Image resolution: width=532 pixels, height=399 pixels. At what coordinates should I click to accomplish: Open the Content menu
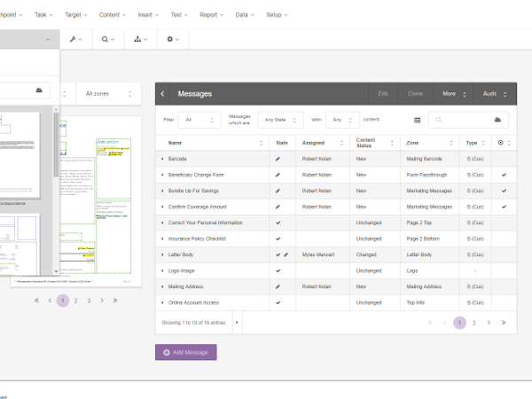pos(113,15)
